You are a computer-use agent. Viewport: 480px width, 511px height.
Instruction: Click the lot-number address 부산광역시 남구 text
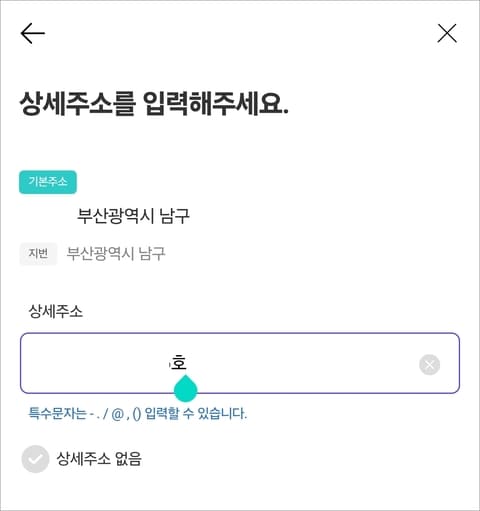pos(116,254)
